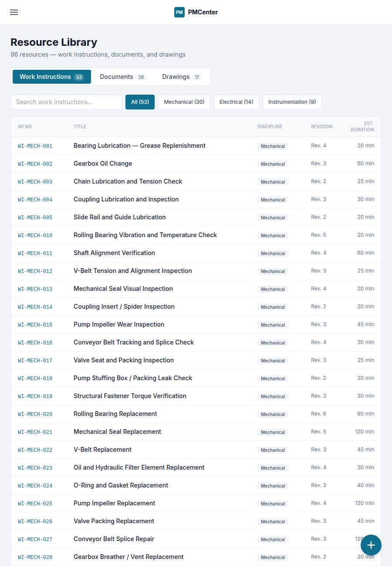Sort by the REVISION column header
The height and width of the screenshot is (566, 392).
[321, 126]
